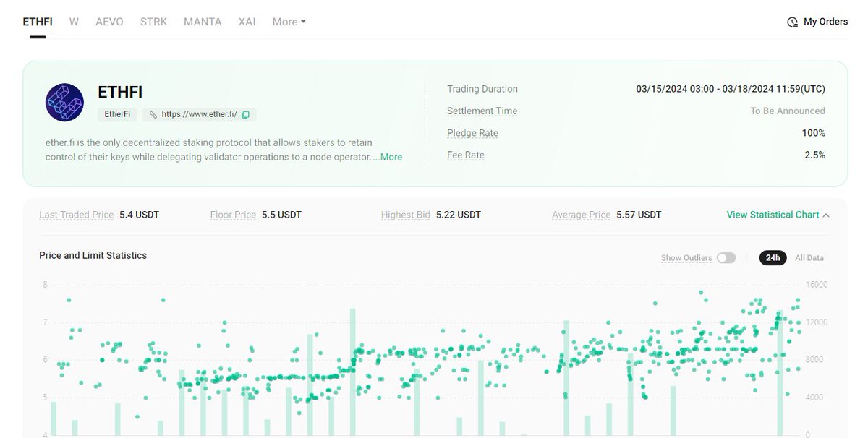Click the Price and Limit Statistics heading
This screenshot has height=438, width=868.
93,255
